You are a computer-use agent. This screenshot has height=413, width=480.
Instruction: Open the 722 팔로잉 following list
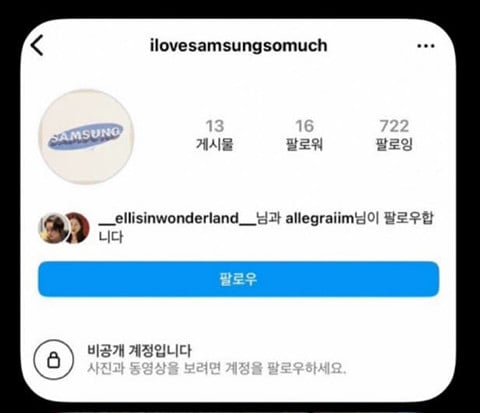(x=394, y=135)
